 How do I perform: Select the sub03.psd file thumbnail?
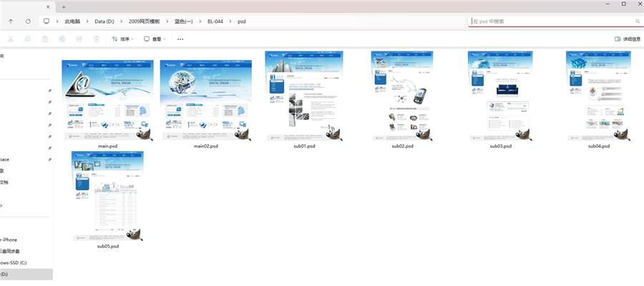(x=500, y=100)
